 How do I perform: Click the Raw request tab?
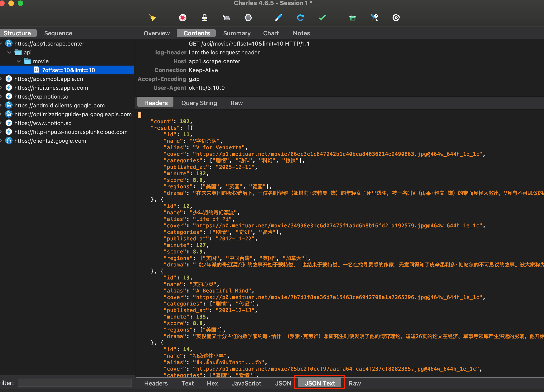point(235,103)
